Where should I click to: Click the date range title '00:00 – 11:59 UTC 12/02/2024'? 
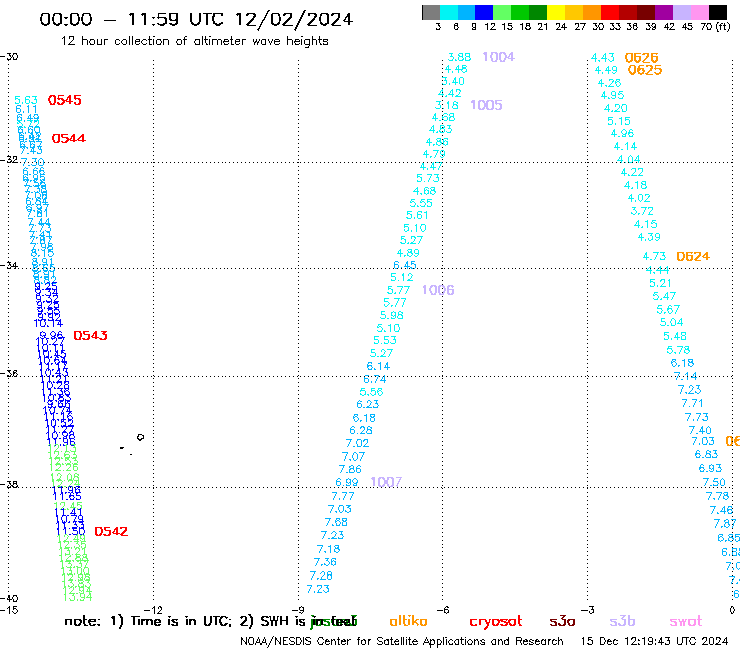[196, 19]
